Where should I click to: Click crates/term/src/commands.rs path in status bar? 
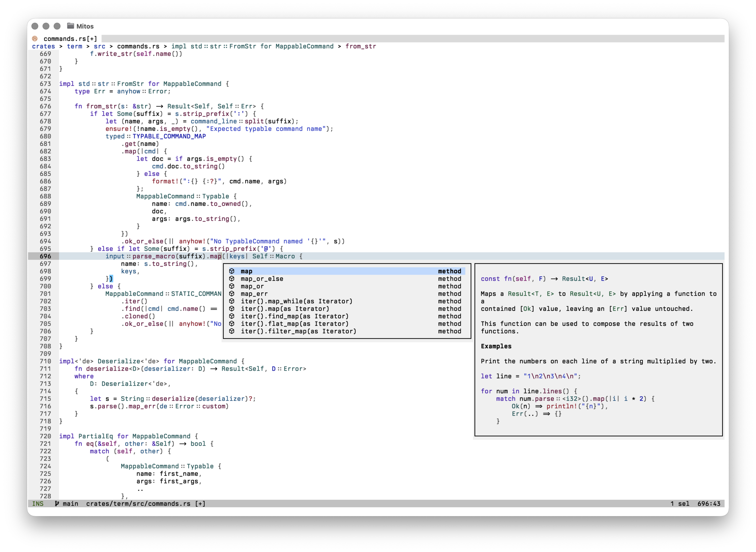coord(138,503)
